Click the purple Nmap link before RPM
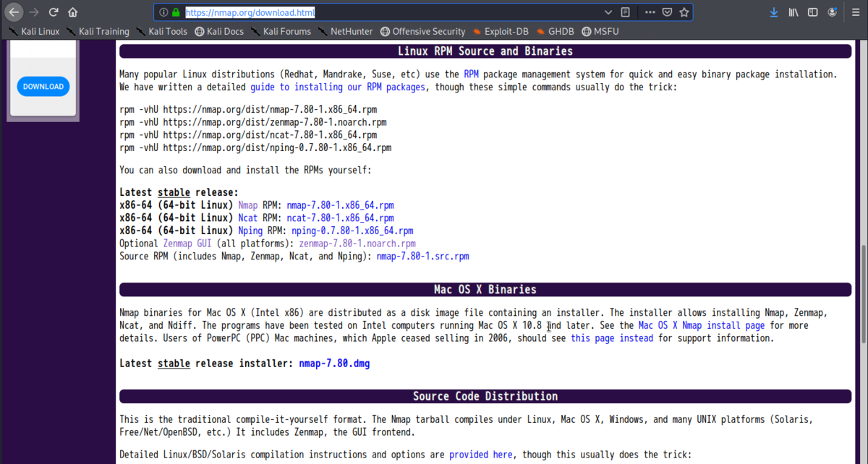The height and width of the screenshot is (464, 868). [248, 205]
